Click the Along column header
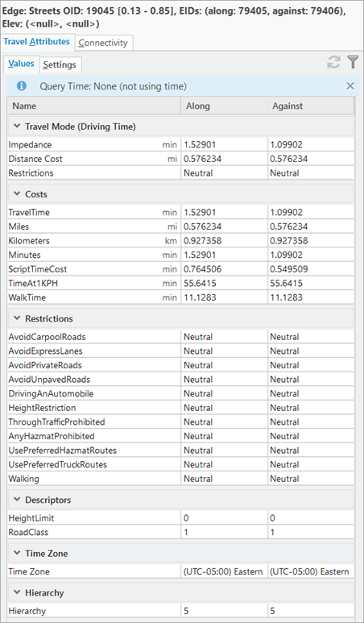The height and width of the screenshot is (623, 364). click(224, 106)
